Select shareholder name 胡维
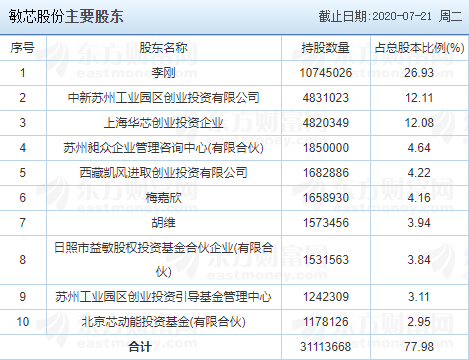 pyautogui.click(x=163, y=223)
